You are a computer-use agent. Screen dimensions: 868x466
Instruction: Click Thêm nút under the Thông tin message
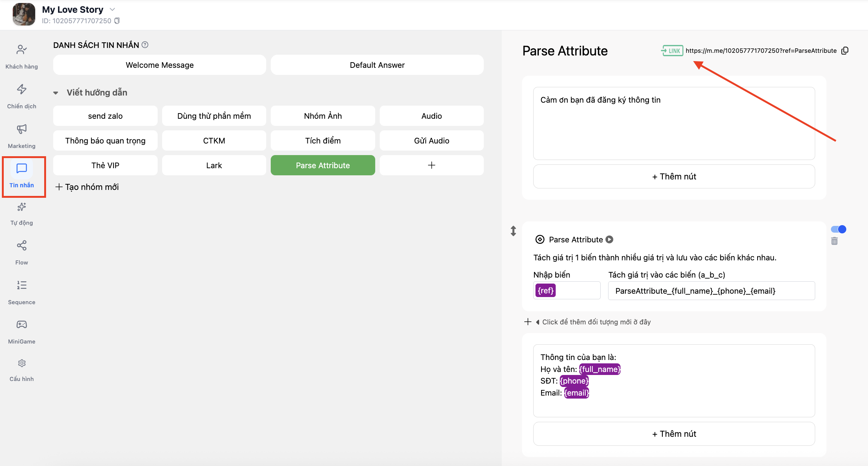coord(674,434)
